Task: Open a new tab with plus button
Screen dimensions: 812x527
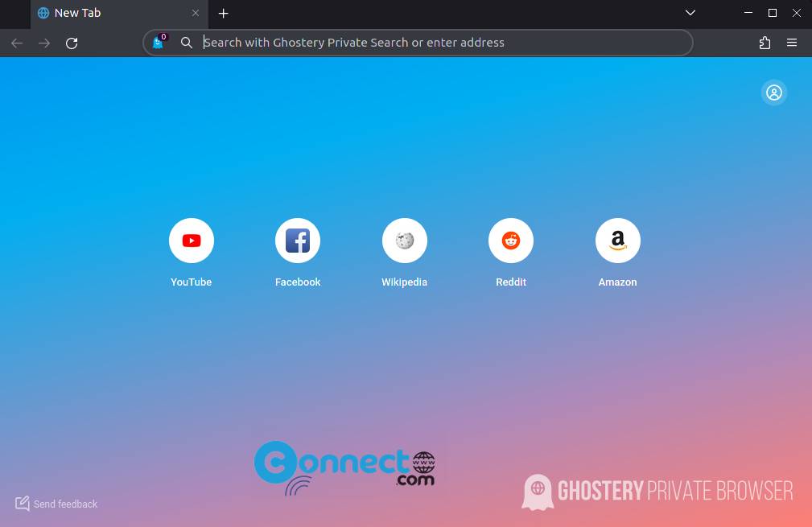Action: tap(223, 14)
